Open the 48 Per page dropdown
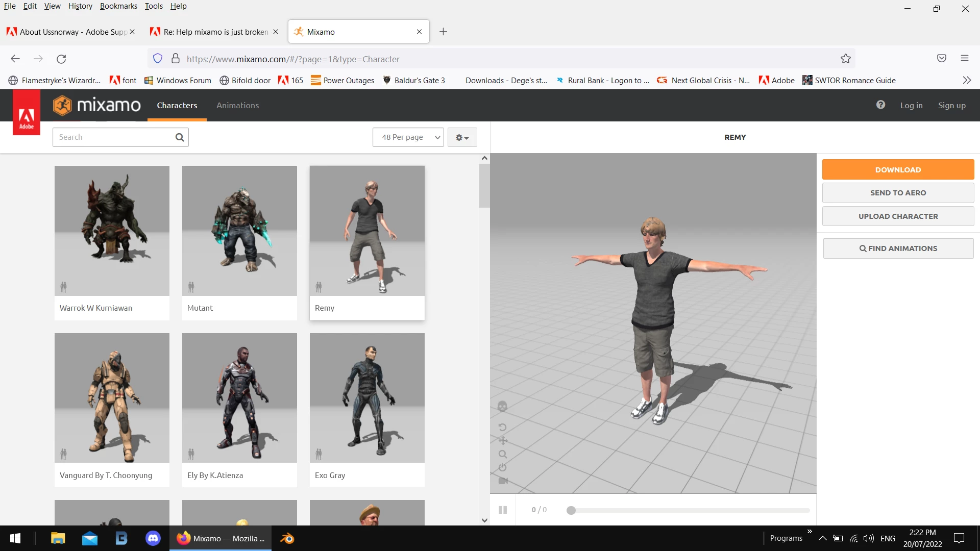This screenshot has width=980, height=551. point(408,137)
